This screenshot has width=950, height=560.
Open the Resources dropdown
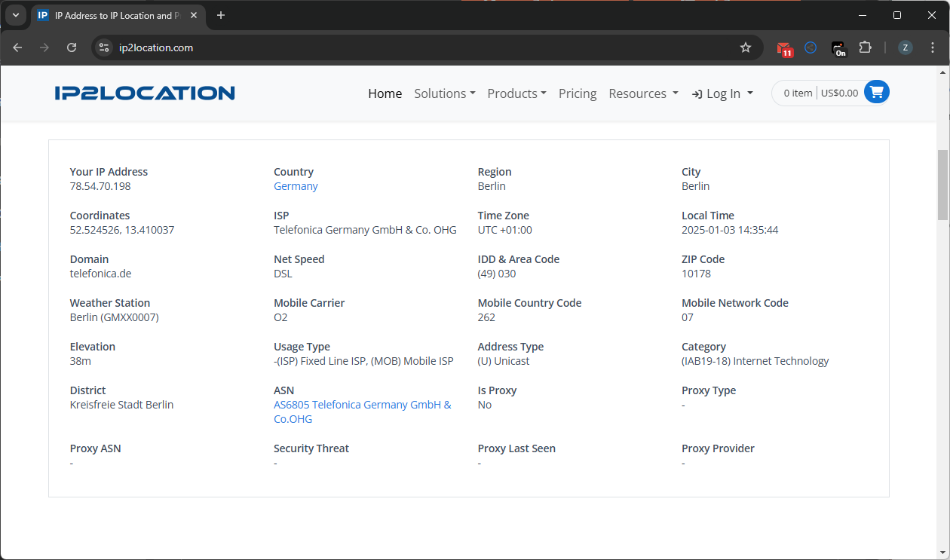[643, 93]
